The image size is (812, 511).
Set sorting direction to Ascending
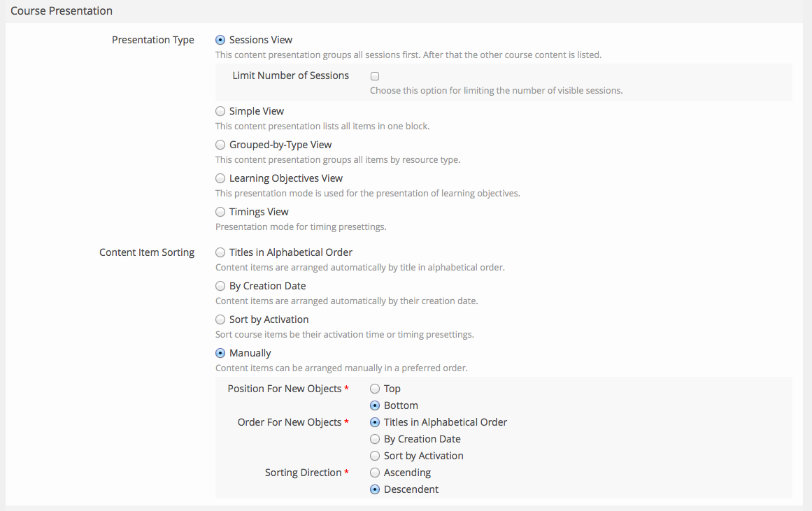click(x=375, y=473)
